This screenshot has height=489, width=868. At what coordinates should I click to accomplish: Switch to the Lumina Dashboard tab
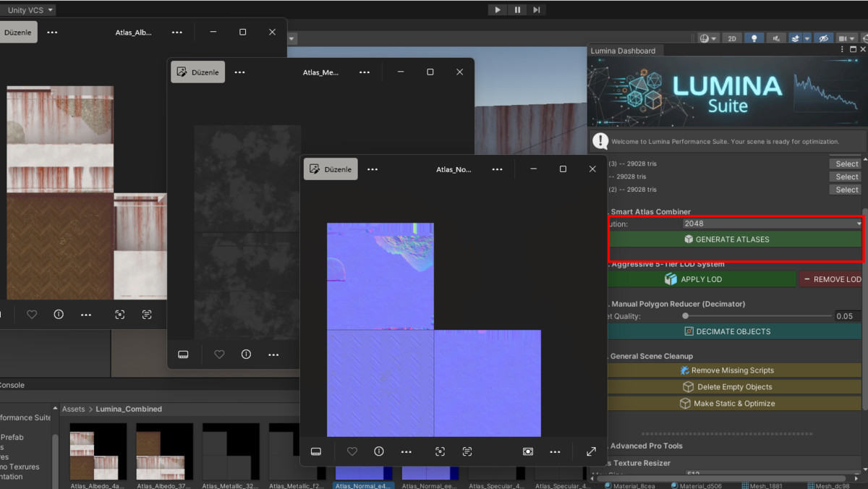(623, 51)
